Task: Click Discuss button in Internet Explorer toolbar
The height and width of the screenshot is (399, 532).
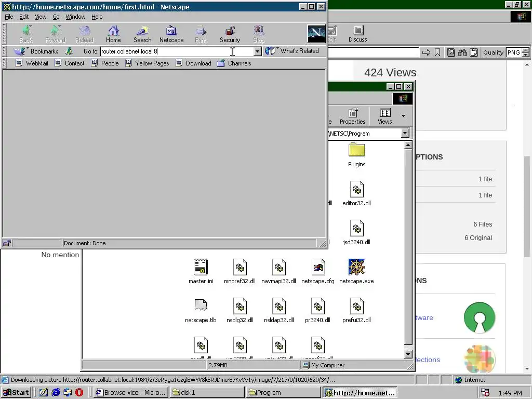Action: coord(358,34)
